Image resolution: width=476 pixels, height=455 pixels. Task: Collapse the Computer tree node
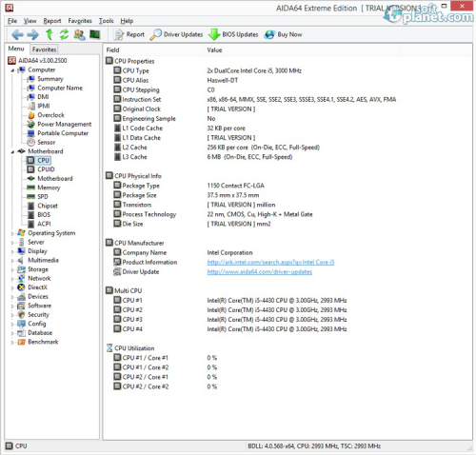[x=12, y=70]
